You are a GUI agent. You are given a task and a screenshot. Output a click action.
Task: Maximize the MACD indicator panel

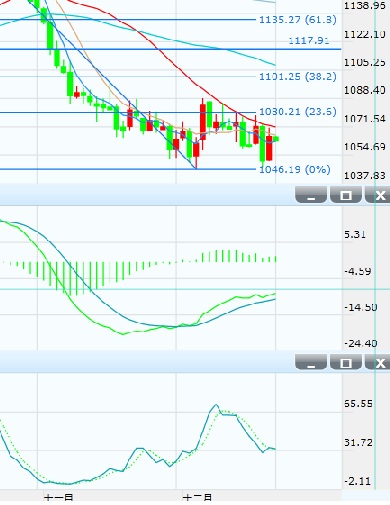click(346, 195)
